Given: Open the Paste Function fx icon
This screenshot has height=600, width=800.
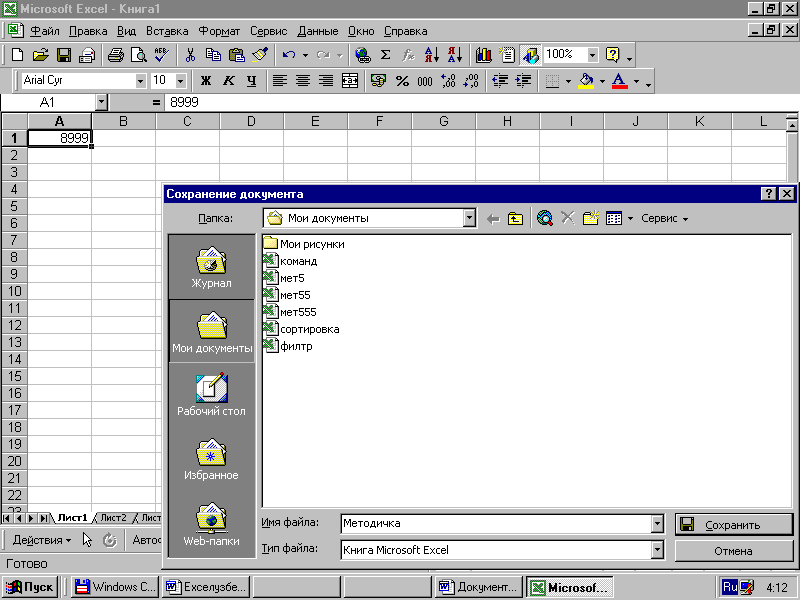Looking at the screenshot, I should point(408,55).
